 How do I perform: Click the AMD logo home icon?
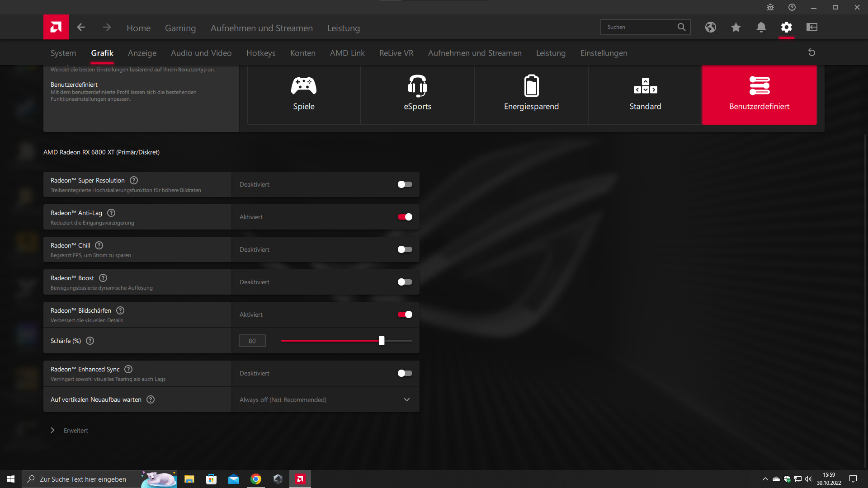click(x=56, y=27)
